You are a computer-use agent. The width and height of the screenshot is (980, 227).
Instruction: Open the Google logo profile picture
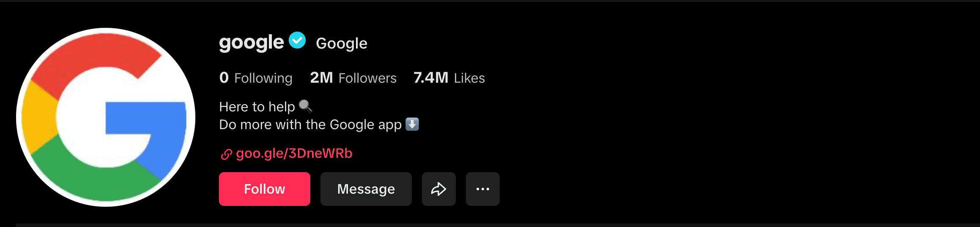pos(106,117)
